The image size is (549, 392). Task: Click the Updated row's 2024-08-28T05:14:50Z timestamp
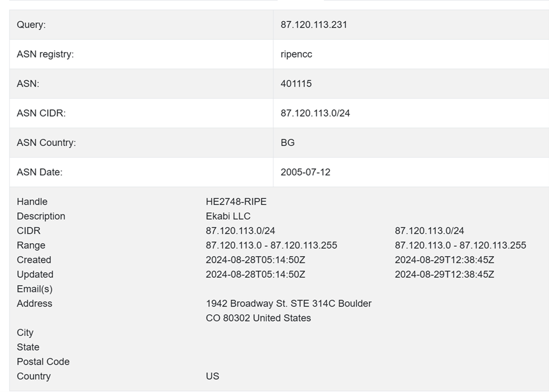pos(255,274)
